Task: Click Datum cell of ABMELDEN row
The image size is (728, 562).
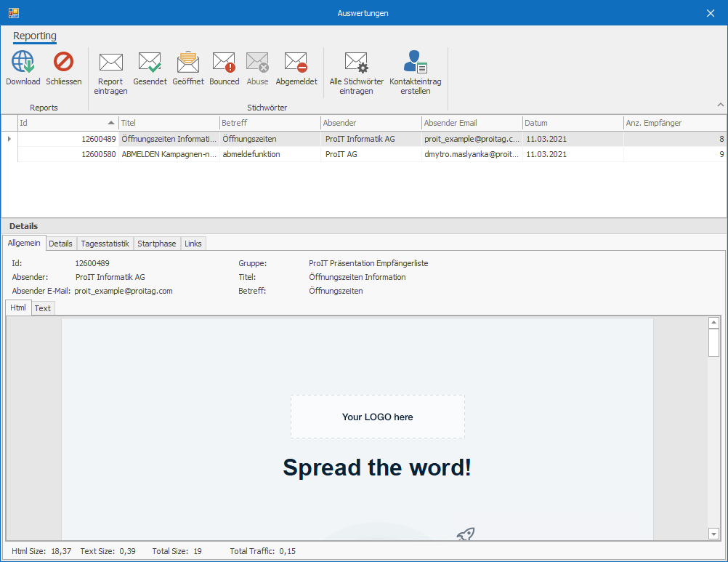Action: 573,154
